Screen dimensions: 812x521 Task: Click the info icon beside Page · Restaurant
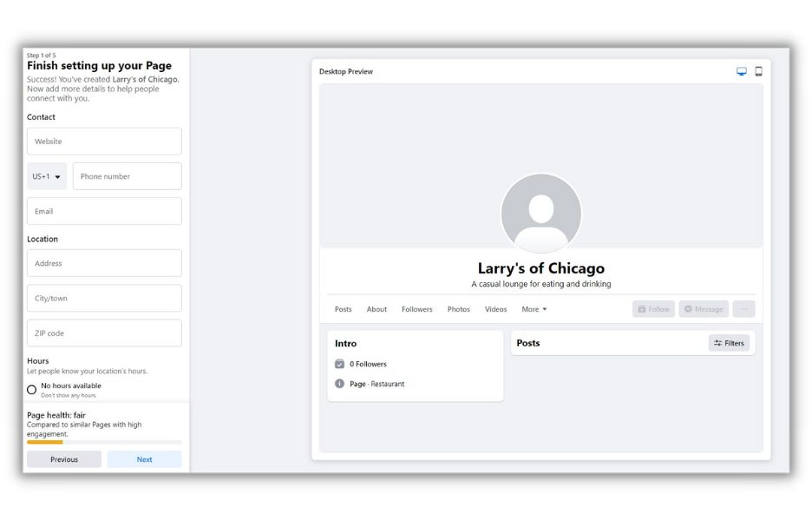point(340,384)
